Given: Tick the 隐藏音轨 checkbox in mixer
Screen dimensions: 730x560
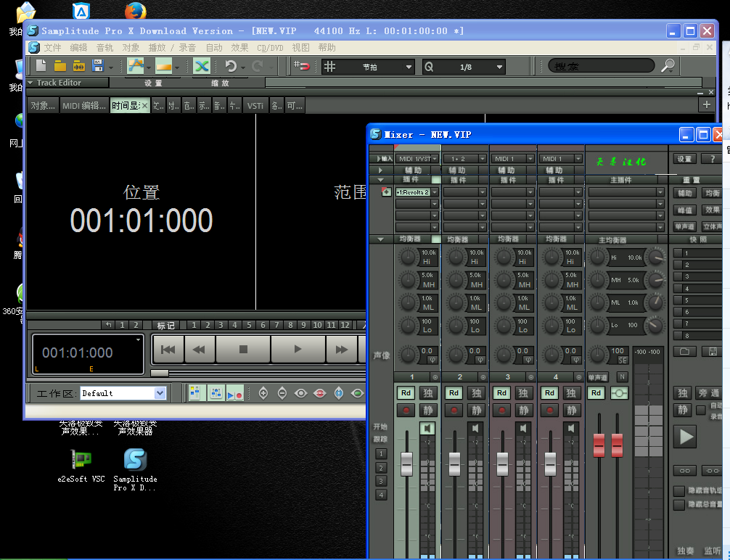Looking at the screenshot, I should 679,490.
